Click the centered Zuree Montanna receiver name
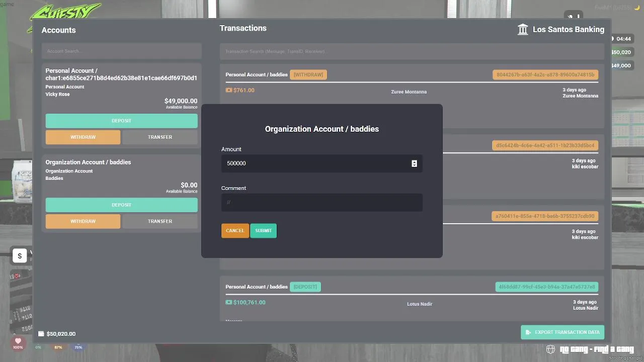644x362 pixels. 409,92
